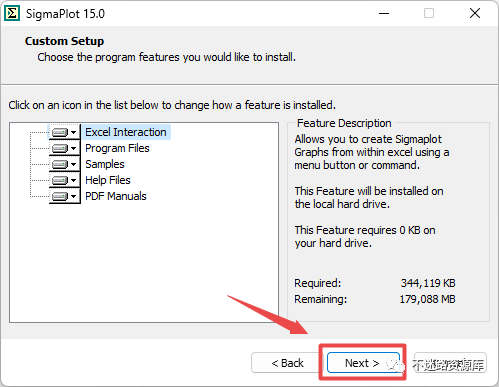
Task: Open the PDF Manuals install dropdown arrow
Action: coord(74,196)
